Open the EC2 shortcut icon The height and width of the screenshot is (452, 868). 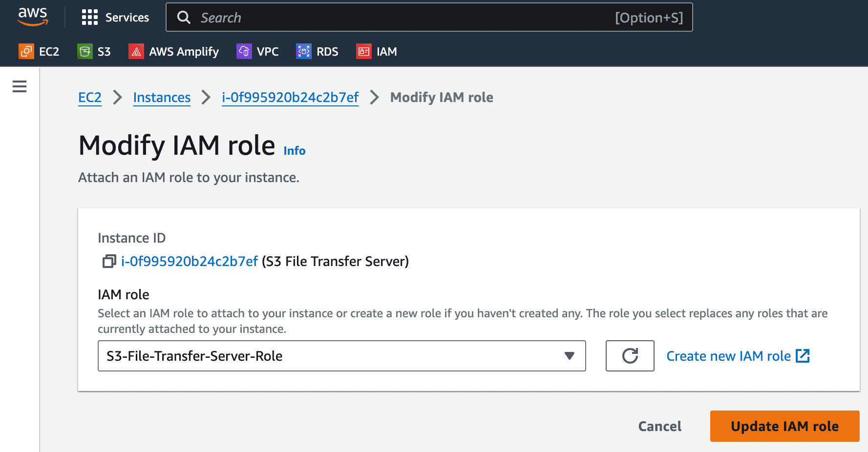click(26, 51)
